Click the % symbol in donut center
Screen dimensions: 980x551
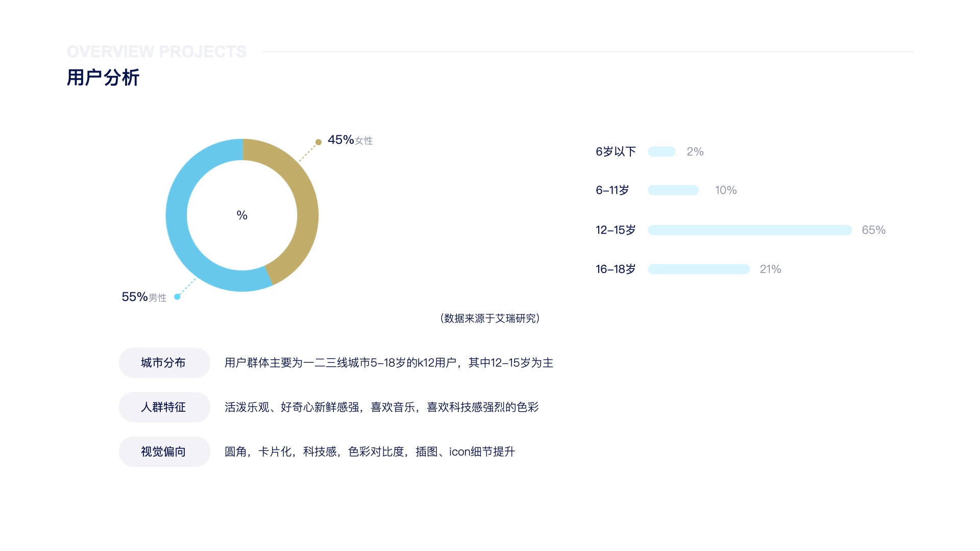click(242, 215)
